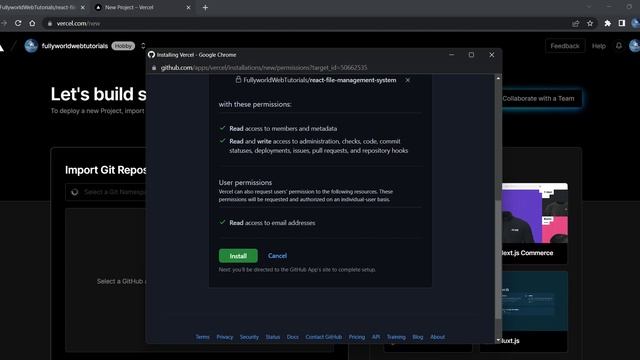Open GitHub Docs footer link
The width and height of the screenshot is (640, 360).
click(292, 337)
